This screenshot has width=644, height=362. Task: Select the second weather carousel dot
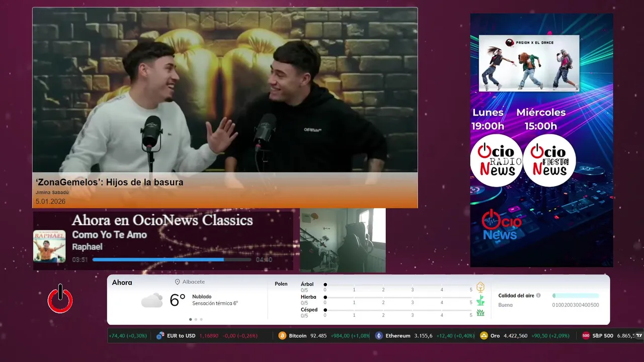(x=196, y=319)
